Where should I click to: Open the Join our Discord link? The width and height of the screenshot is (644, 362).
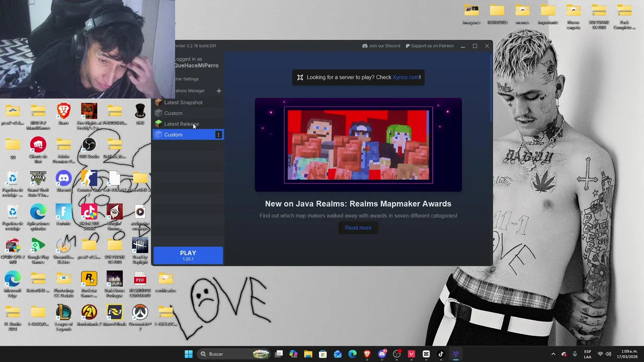(x=381, y=46)
